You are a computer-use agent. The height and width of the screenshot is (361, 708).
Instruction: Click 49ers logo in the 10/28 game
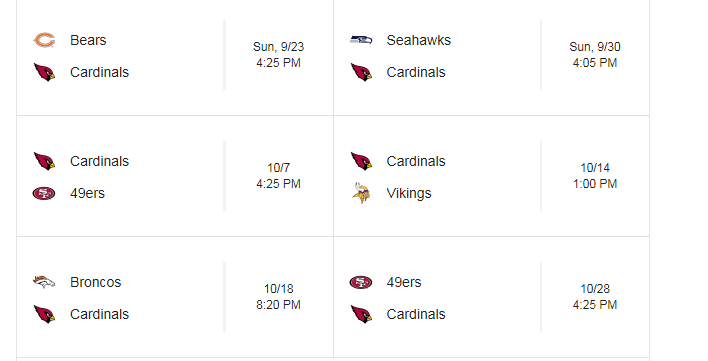pyautogui.click(x=361, y=282)
